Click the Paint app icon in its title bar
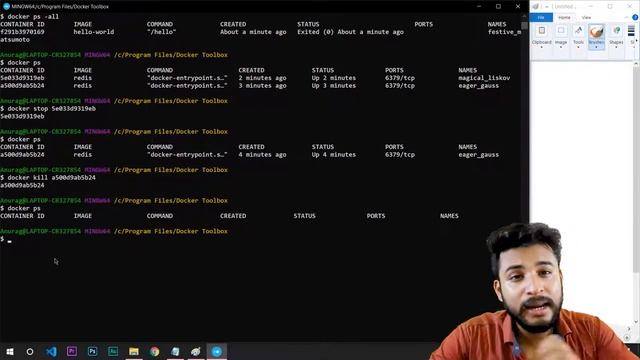 pyautogui.click(x=536, y=6)
